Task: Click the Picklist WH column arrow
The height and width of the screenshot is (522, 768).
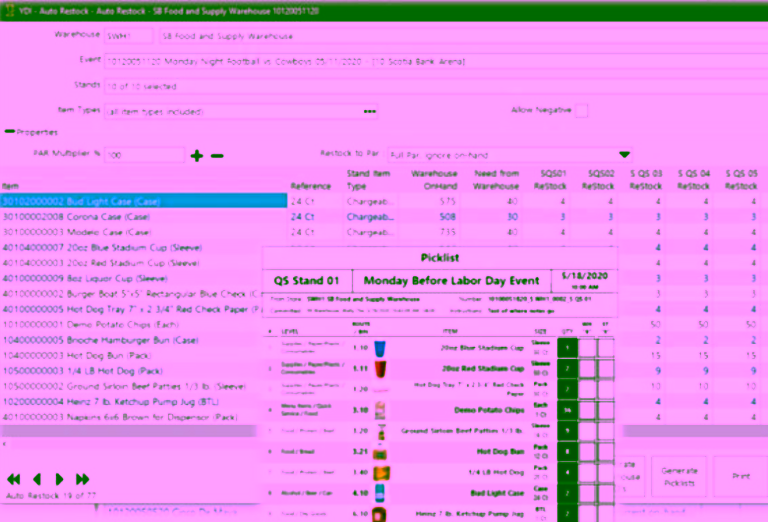Action: click(x=587, y=332)
